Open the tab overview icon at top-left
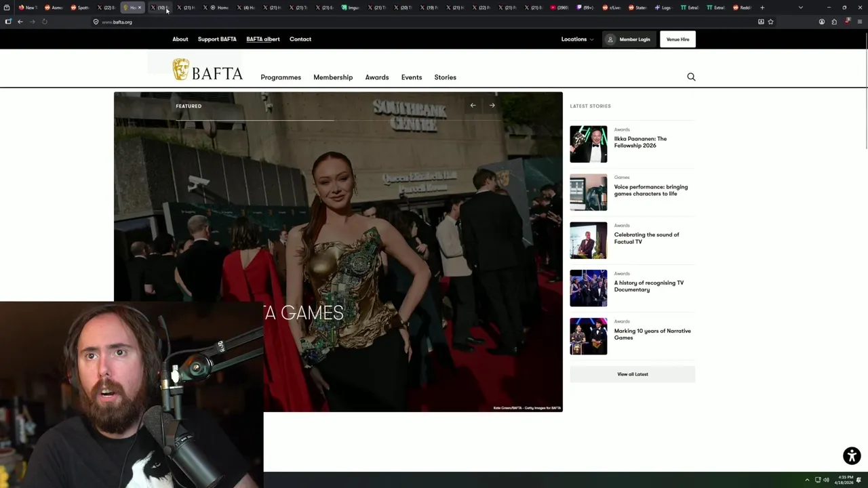868x488 pixels. [x=7, y=7]
